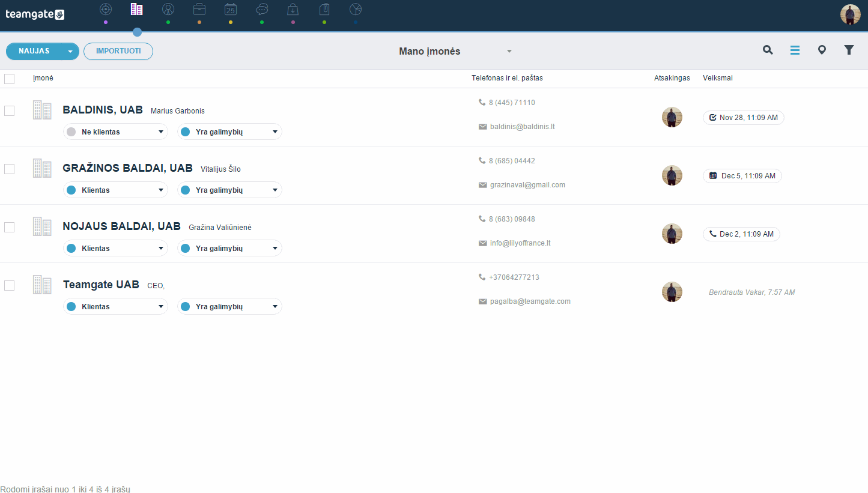Expand the Mano įmonės view dropdown

point(509,51)
